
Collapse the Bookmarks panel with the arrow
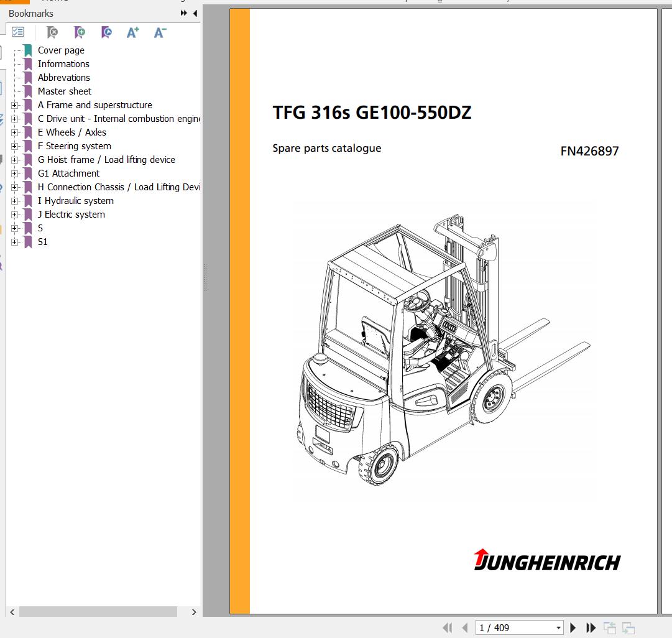195,13
